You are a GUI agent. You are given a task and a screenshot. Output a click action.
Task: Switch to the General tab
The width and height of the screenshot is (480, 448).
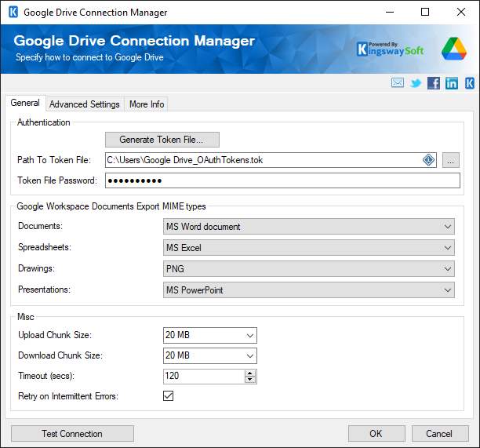tap(25, 103)
